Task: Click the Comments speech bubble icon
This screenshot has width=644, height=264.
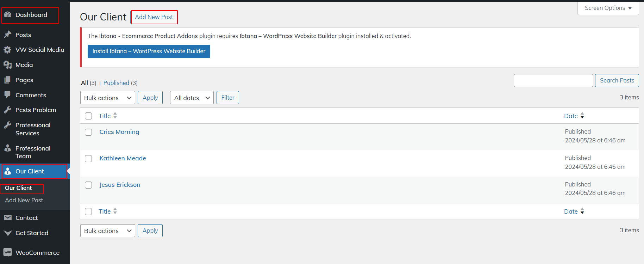Action: (x=7, y=95)
